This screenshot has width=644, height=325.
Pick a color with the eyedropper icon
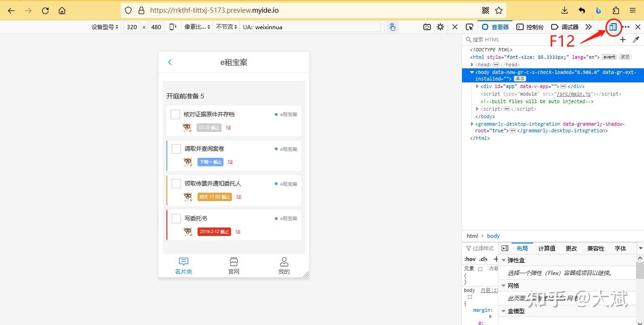click(636, 40)
